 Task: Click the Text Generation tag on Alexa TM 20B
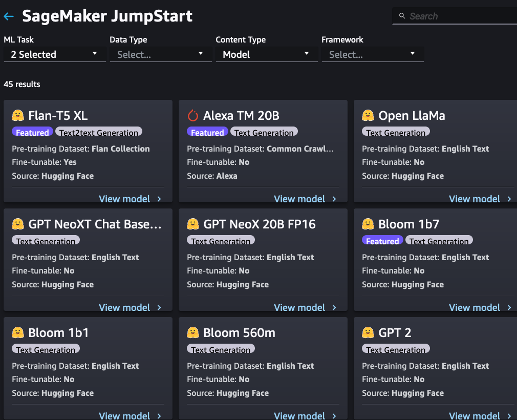click(264, 132)
